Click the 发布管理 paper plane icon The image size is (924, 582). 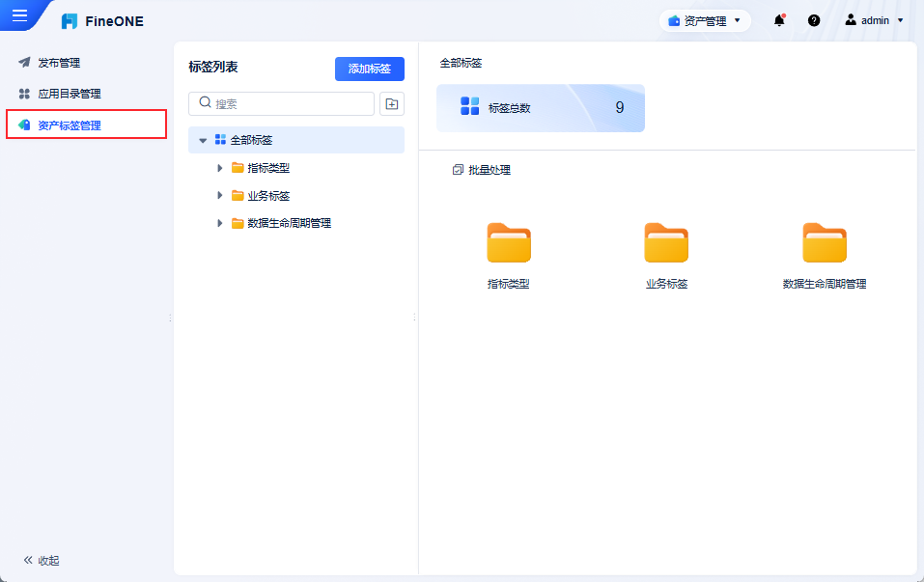click(24, 63)
